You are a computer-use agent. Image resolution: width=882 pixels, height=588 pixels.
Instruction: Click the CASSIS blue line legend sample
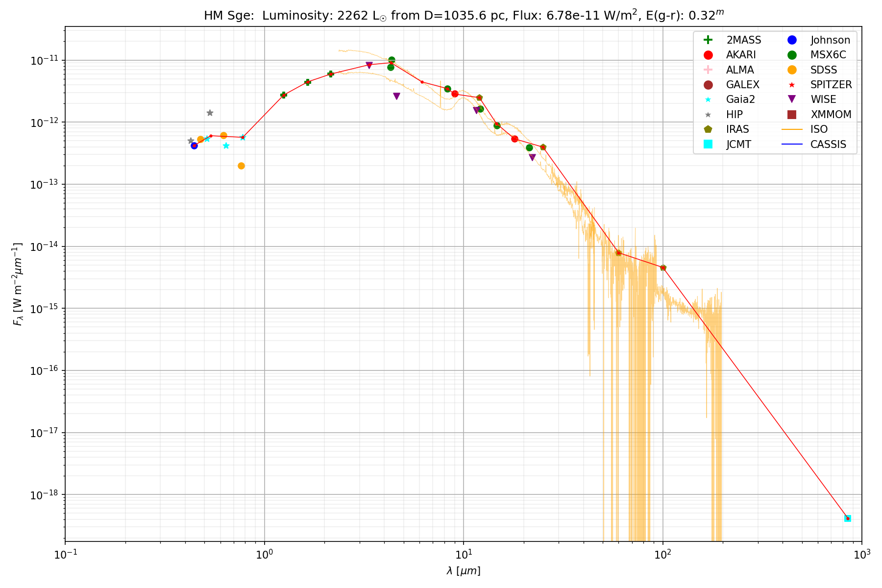[791, 144]
